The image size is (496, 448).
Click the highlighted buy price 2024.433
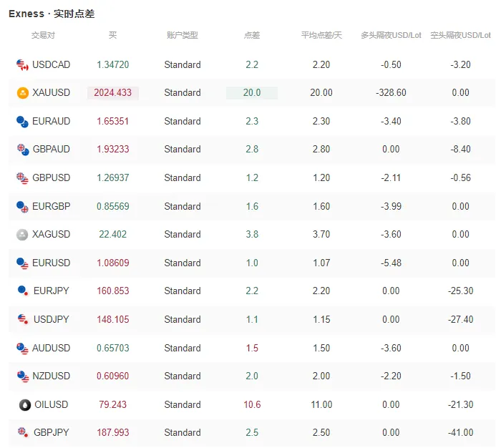coord(113,93)
